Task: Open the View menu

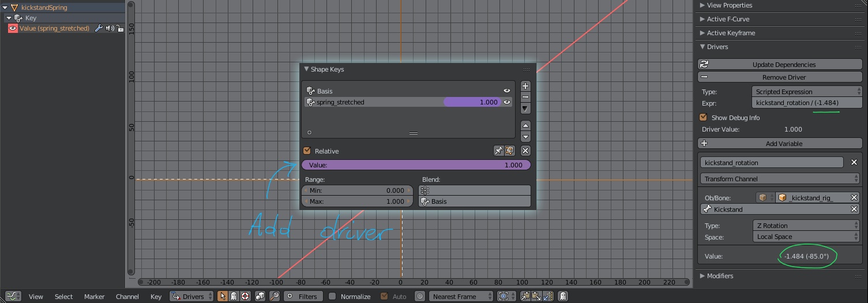Action: pyautogui.click(x=36, y=297)
